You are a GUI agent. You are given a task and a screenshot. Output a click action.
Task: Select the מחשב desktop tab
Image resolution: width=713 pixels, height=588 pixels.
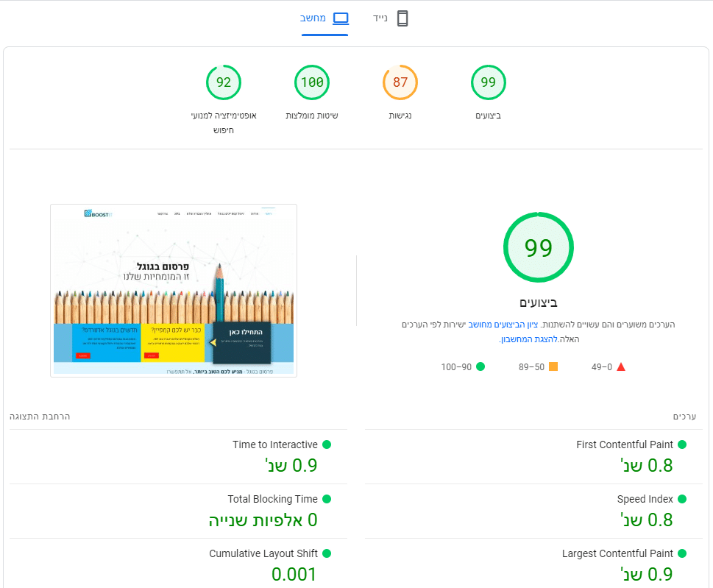pyautogui.click(x=324, y=18)
